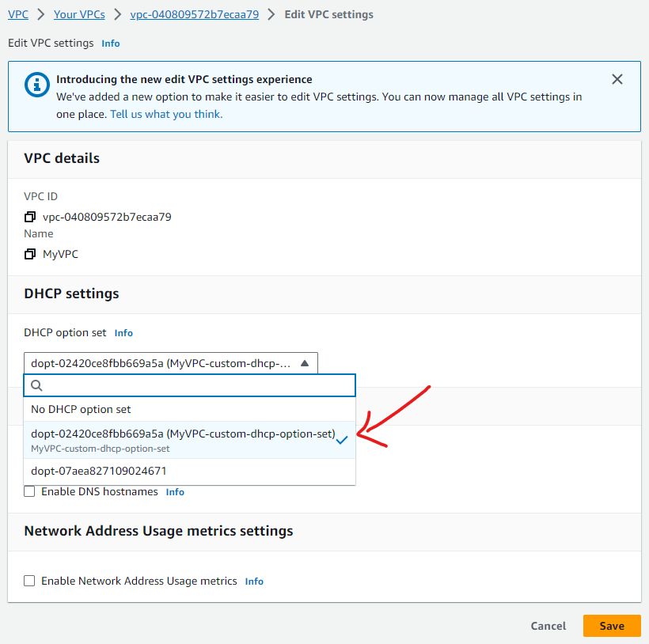Click the info circle icon in banner
Screen dimensions: 649x644
(x=36, y=84)
